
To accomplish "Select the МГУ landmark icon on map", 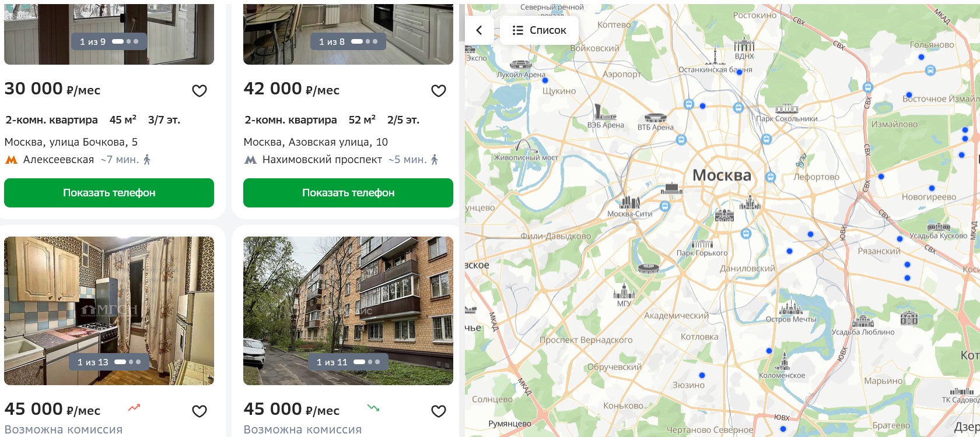I will coord(624,291).
